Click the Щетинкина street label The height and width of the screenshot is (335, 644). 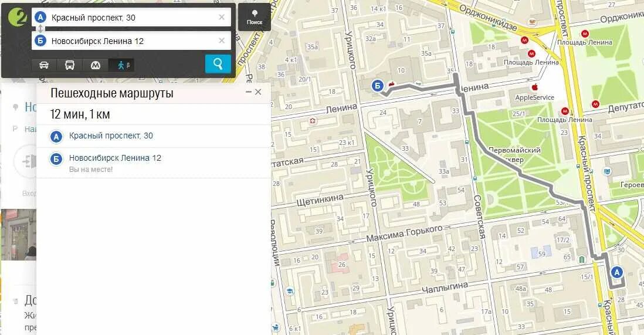point(320,199)
